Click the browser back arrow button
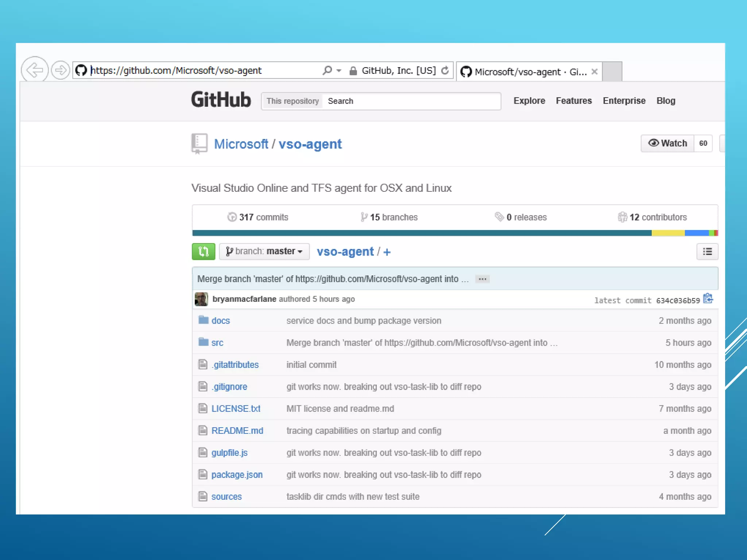This screenshot has width=747, height=560. (35, 70)
